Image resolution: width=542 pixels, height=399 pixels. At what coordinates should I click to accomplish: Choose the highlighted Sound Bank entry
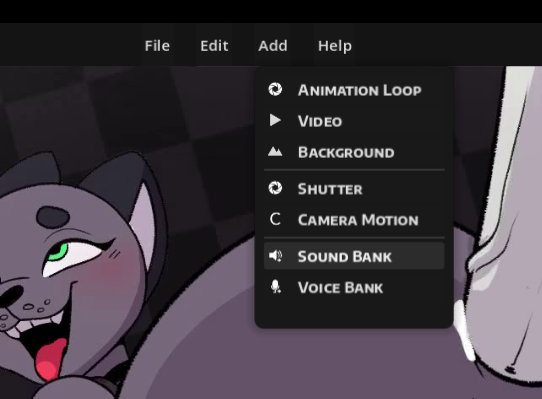pos(354,256)
